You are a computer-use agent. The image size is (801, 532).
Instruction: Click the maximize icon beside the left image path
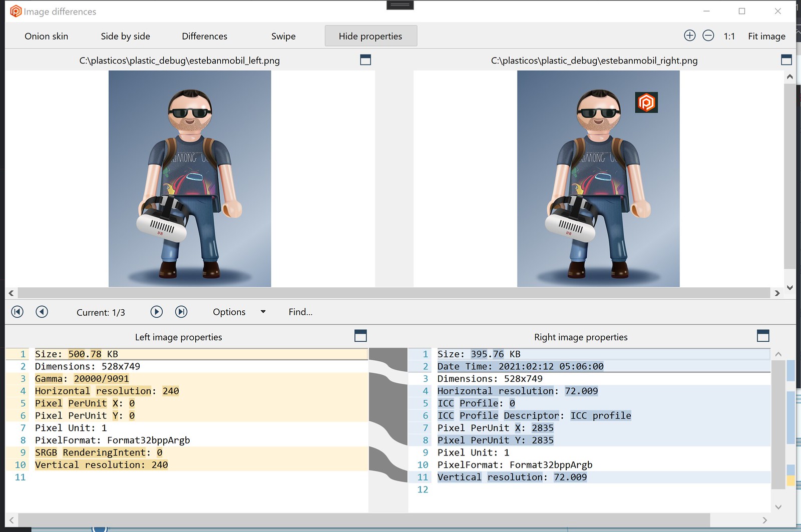365,60
